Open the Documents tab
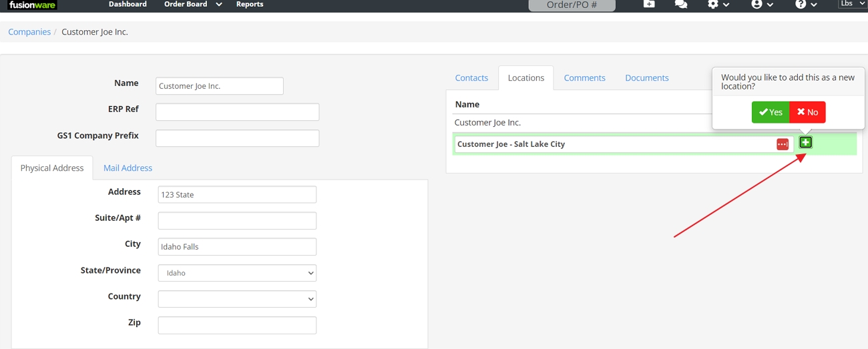This screenshot has width=868, height=349. (646, 78)
